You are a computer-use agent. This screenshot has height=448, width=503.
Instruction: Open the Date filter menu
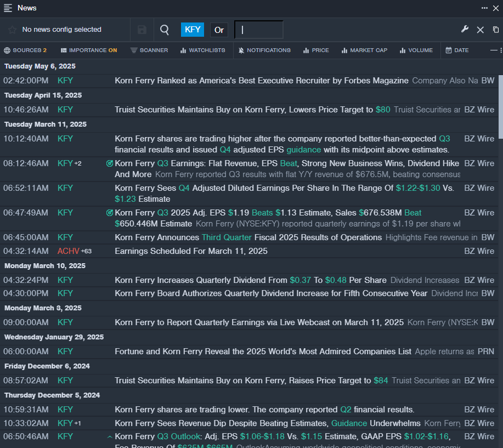click(457, 50)
